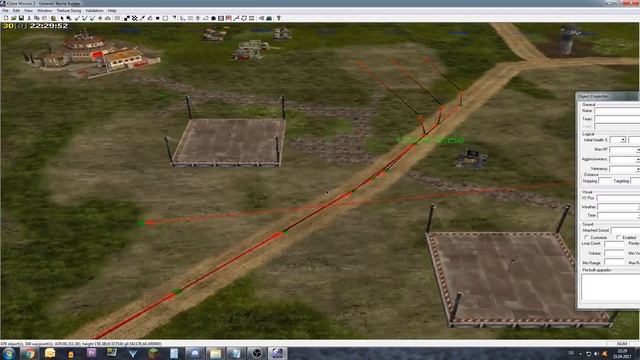Image resolution: width=640 pixels, height=360 pixels.
Task: Open the Texture Sizing menu
Action: click(69, 11)
